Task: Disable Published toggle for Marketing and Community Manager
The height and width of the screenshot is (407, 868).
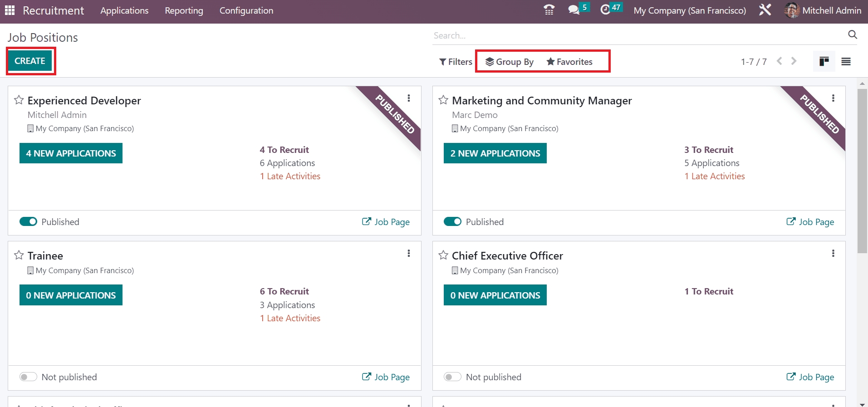Action: pos(452,221)
